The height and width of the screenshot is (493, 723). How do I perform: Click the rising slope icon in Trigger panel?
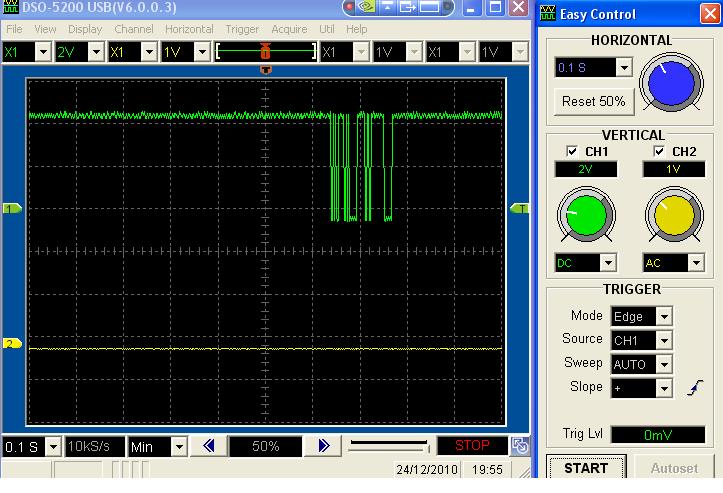coord(695,388)
